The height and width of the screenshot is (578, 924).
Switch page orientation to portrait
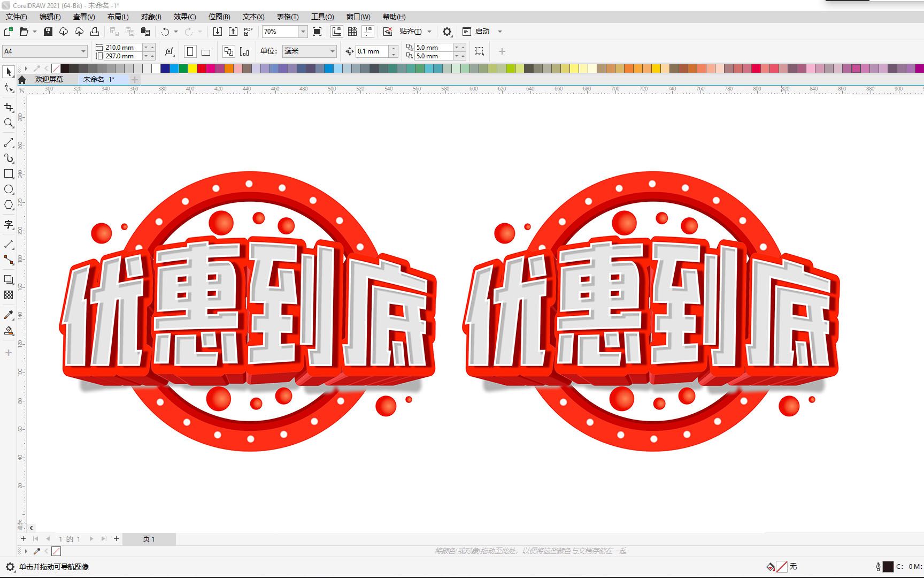[x=190, y=51]
